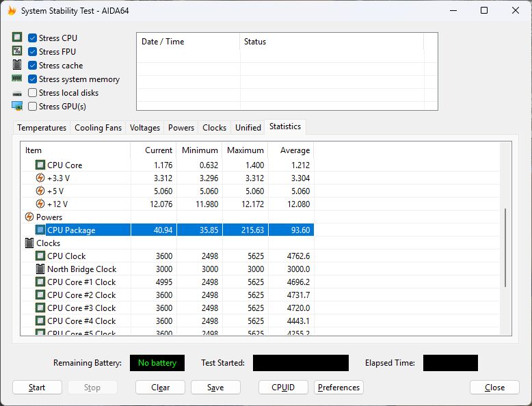Enable the Stress local disks checkbox
Screen dimensions: 532x406
point(32,92)
